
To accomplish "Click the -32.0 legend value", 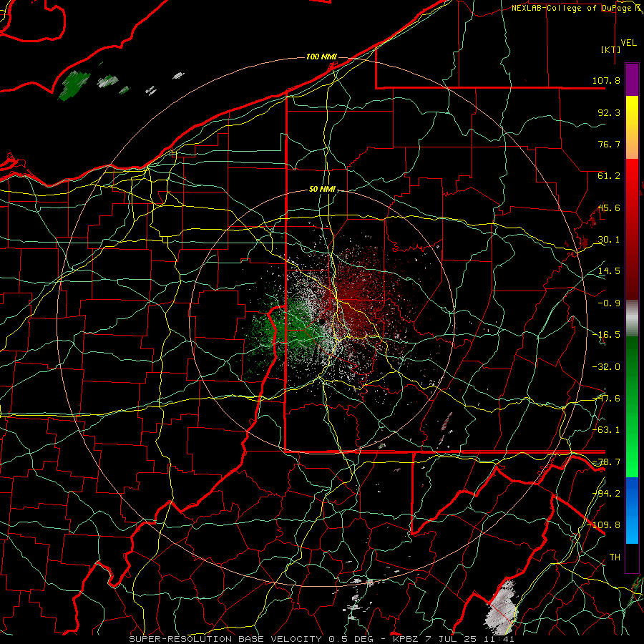I will [606, 367].
